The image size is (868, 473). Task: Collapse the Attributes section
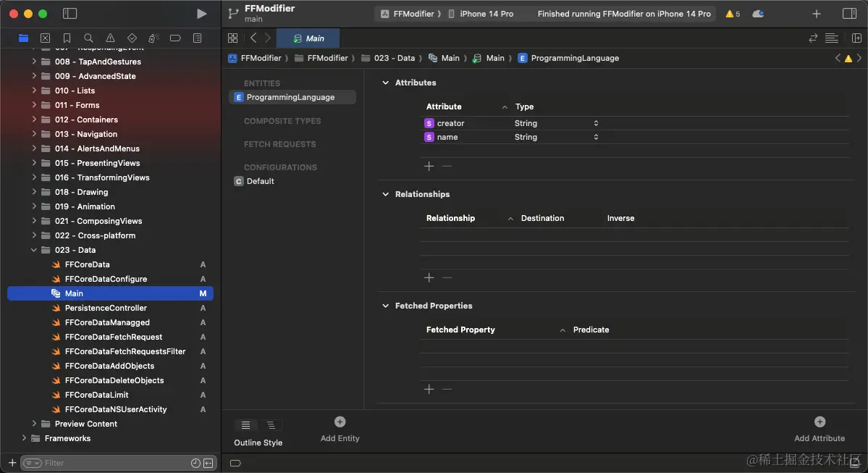click(385, 83)
